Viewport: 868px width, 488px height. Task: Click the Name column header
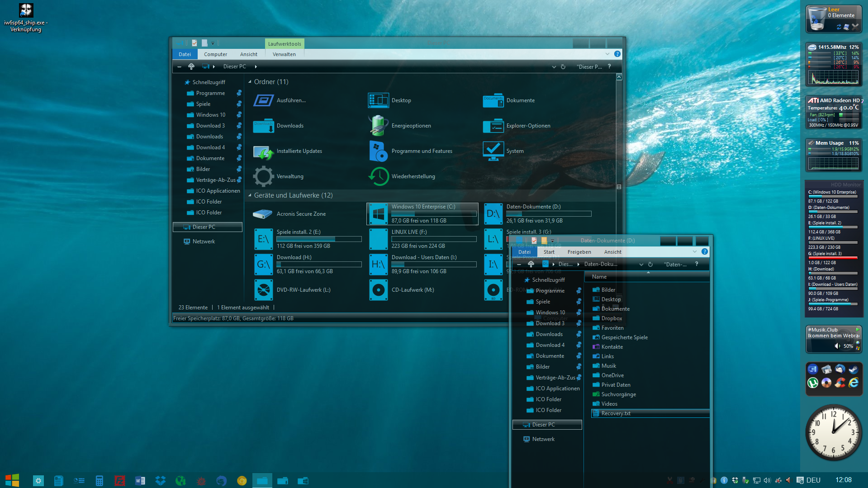point(599,277)
